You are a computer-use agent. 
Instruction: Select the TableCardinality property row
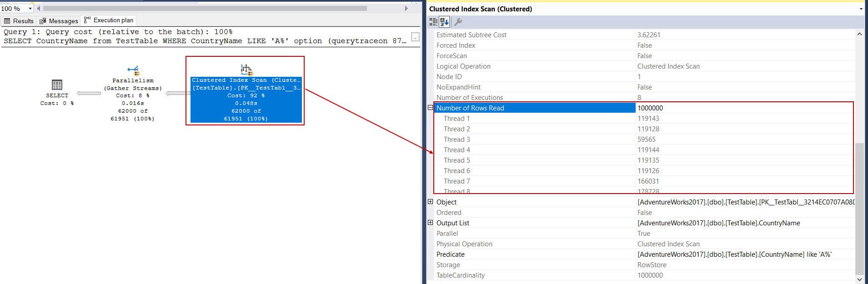(x=644, y=275)
